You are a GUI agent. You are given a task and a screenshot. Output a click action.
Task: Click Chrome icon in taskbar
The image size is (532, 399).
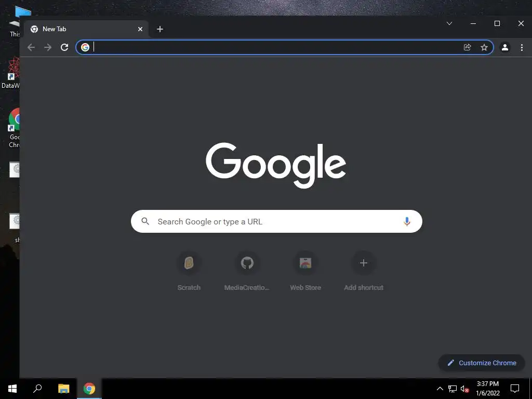[89, 389]
